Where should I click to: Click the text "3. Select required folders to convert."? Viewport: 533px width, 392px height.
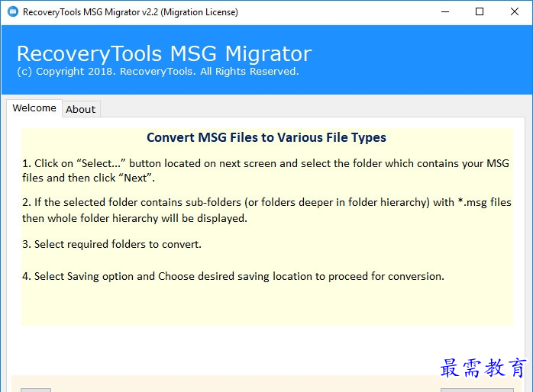tap(111, 244)
